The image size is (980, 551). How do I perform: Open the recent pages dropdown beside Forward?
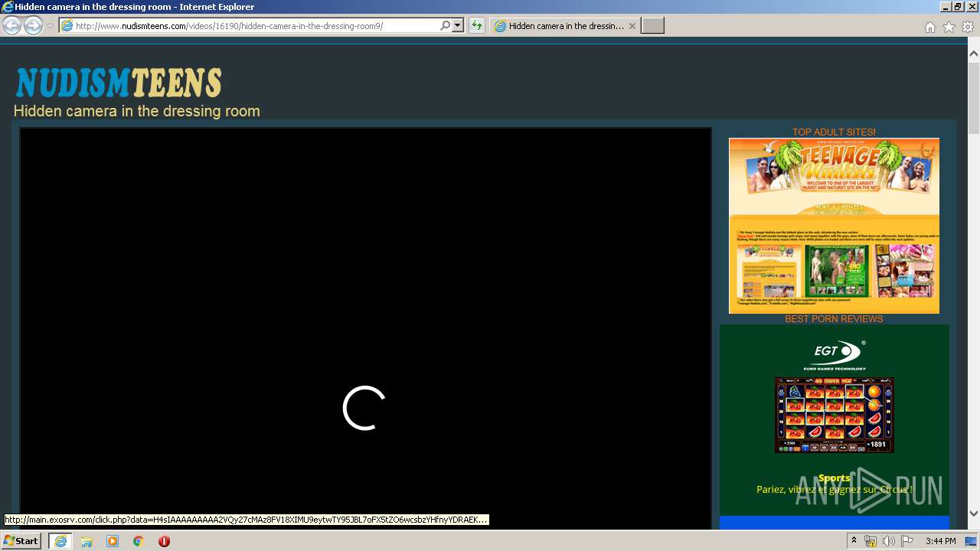tap(51, 26)
